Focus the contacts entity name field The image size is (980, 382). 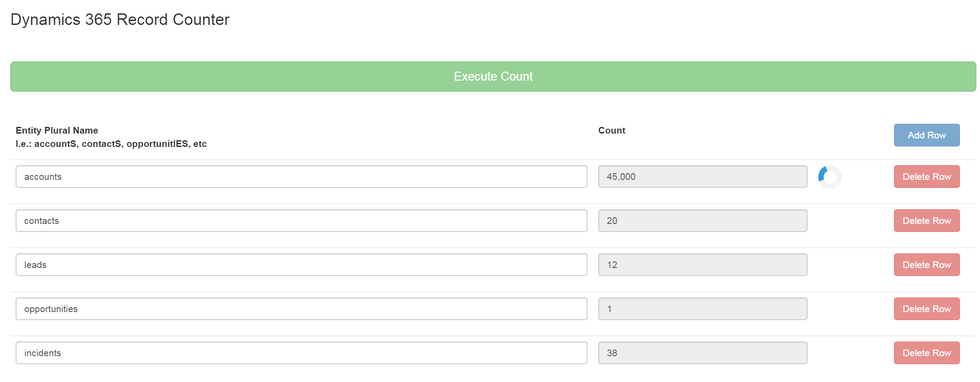point(301,221)
